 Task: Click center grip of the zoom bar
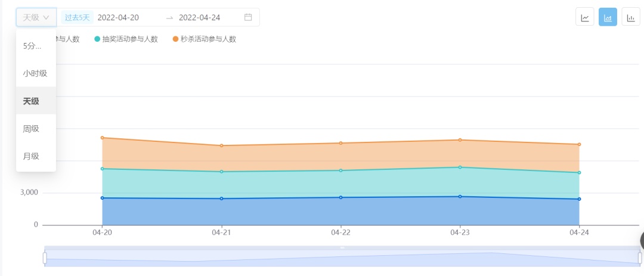pos(342,247)
